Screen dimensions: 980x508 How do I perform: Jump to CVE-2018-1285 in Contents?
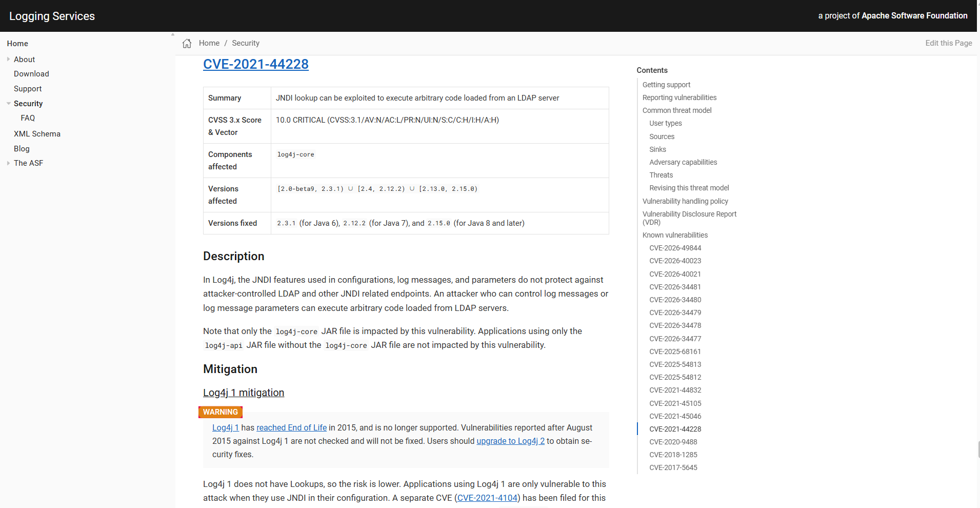click(673, 455)
